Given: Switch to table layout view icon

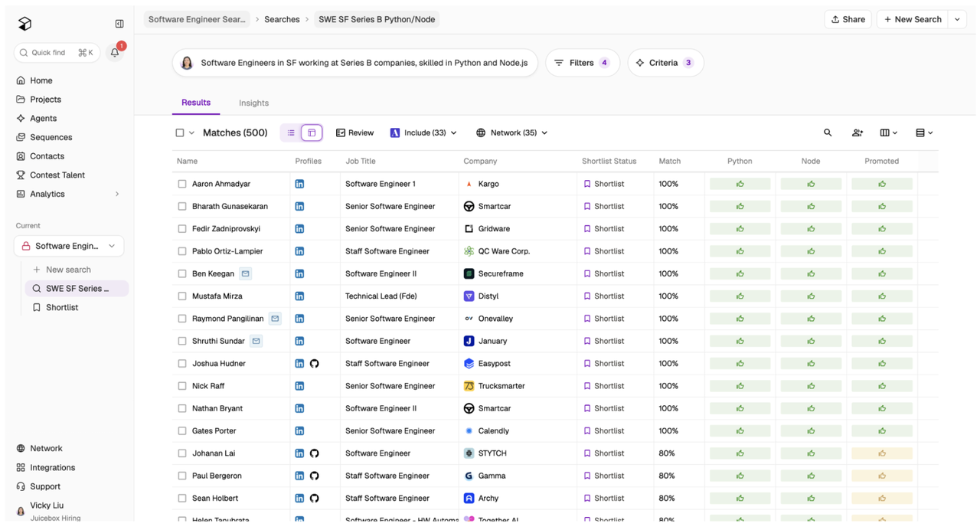Looking at the screenshot, I should click(x=312, y=132).
